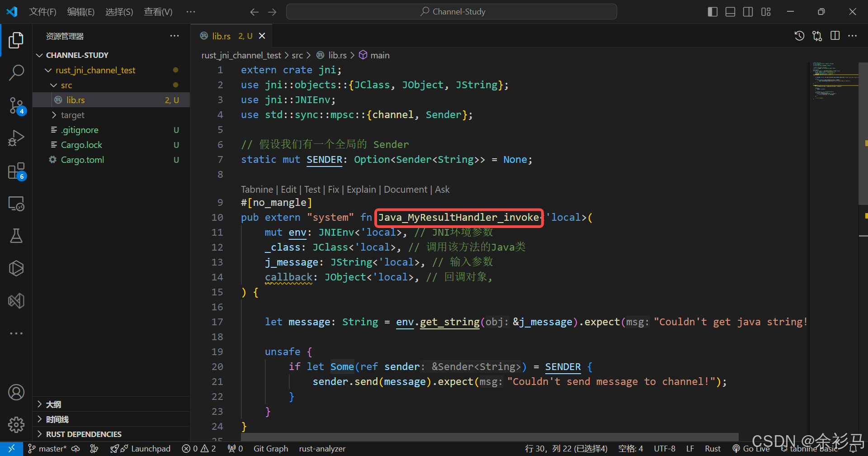The image size is (868, 456).
Task: Publish branch cloud icon in status bar
Action: tap(76, 448)
